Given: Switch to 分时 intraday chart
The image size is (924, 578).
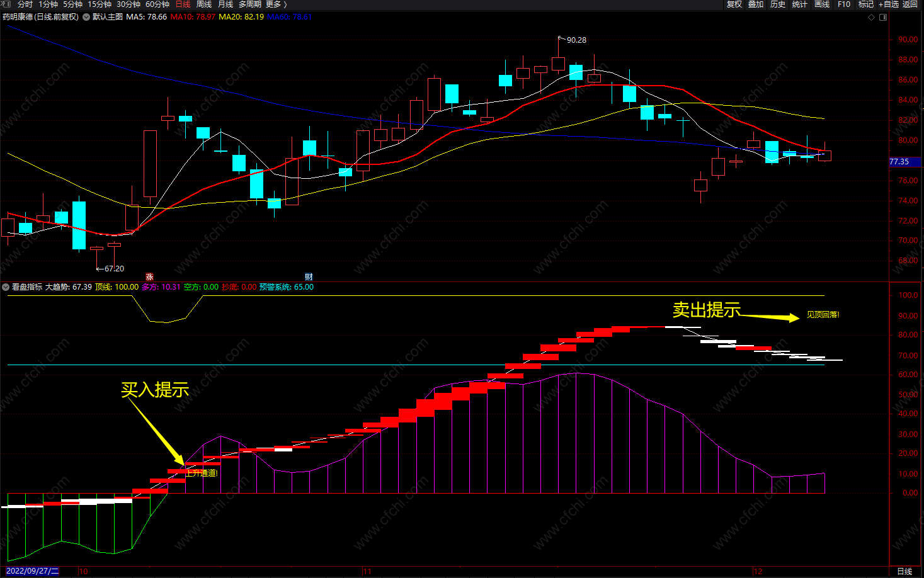Looking at the screenshot, I should click(25, 4).
